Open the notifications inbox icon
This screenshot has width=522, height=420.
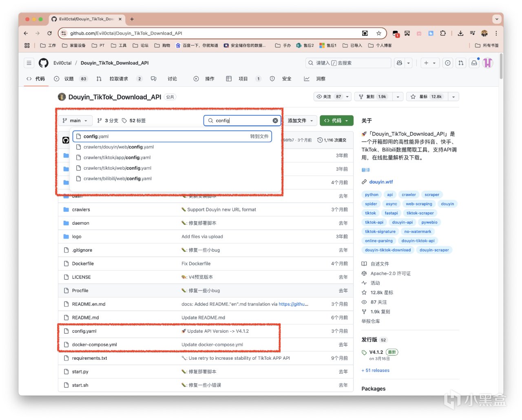click(x=474, y=63)
